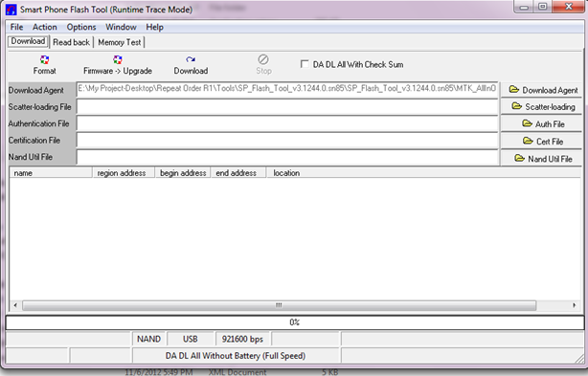Click the location column header

pos(423,173)
